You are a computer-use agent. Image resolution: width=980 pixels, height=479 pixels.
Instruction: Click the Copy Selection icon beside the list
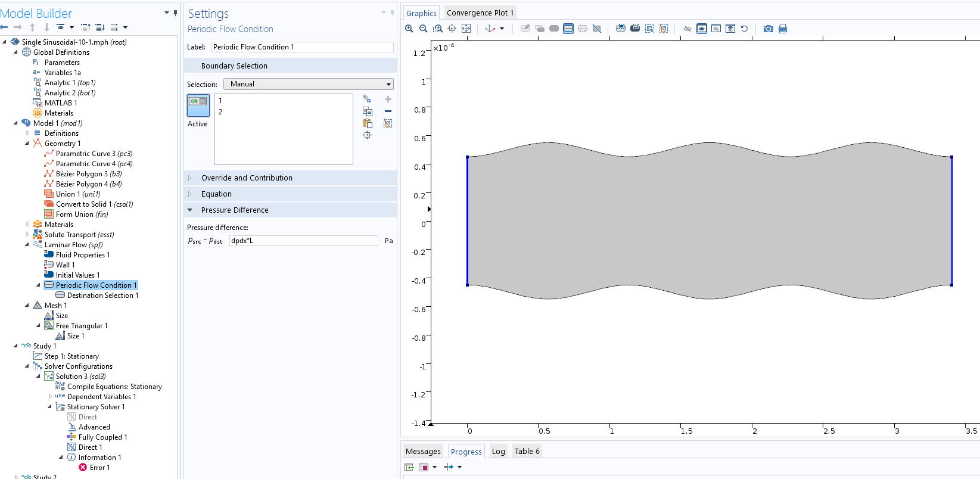click(368, 111)
